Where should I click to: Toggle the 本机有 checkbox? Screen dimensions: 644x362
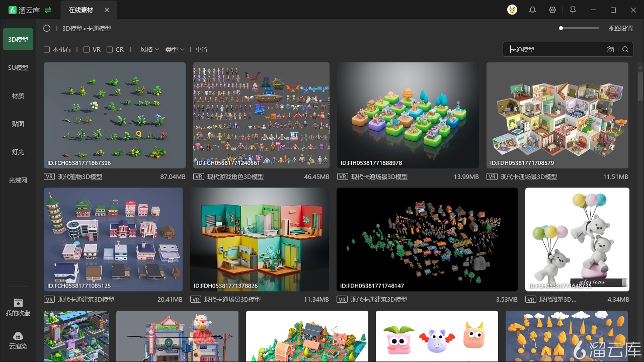click(x=47, y=50)
